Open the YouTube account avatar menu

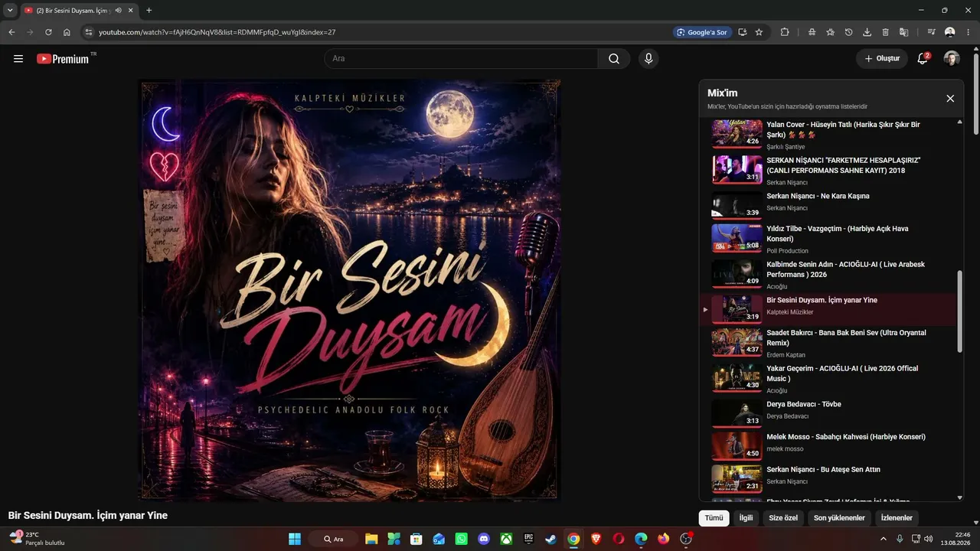[952, 59]
